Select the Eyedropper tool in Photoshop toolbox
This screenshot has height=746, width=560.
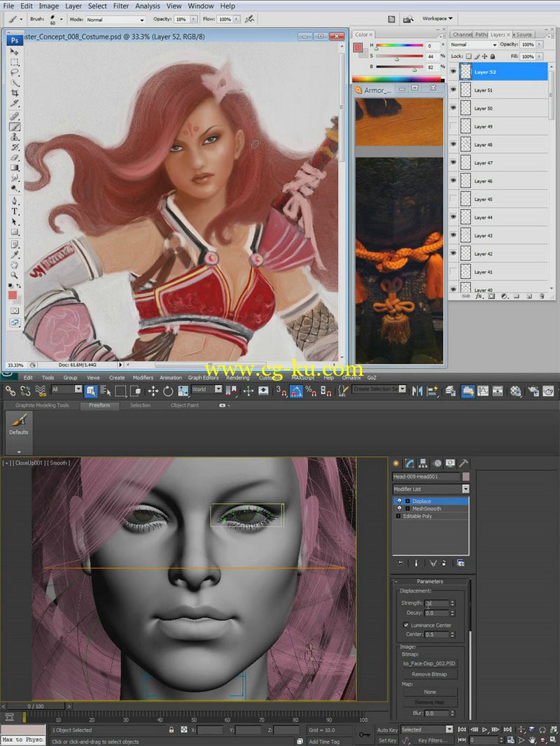pos(14,255)
